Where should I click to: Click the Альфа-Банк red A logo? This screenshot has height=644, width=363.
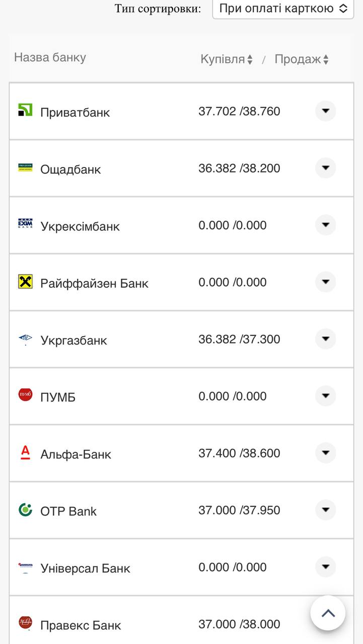tap(25, 452)
